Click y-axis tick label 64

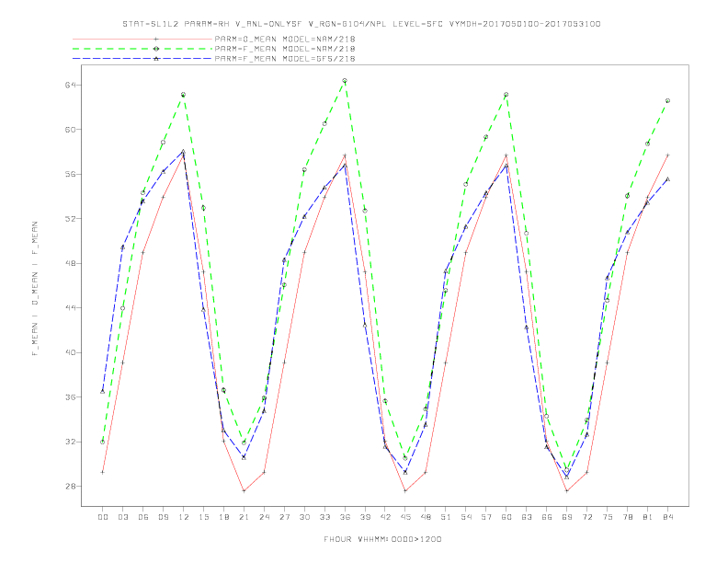[x=70, y=85]
